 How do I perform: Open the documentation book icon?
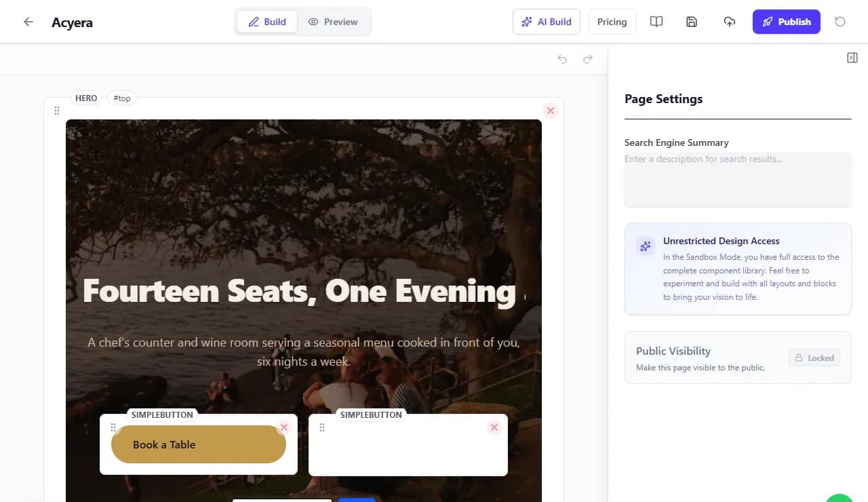tap(656, 22)
